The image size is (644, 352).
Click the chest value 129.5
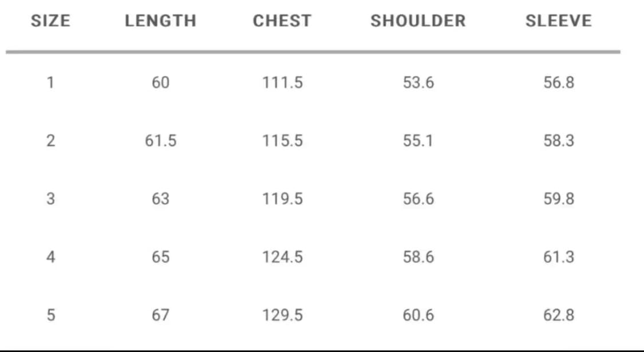[x=282, y=315]
